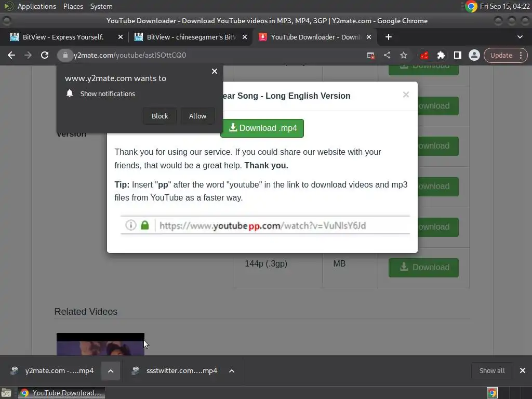Allow notifications from y2mate.com
Image resolution: width=532 pixels, height=399 pixels.
click(x=197, y=116)
